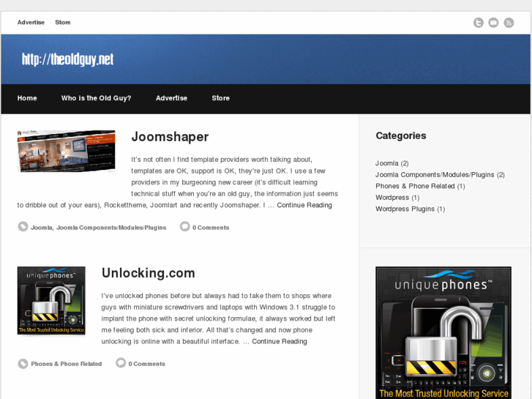
Task: Open Joomla (2) category in sidebar
Action: click(386, 163)
